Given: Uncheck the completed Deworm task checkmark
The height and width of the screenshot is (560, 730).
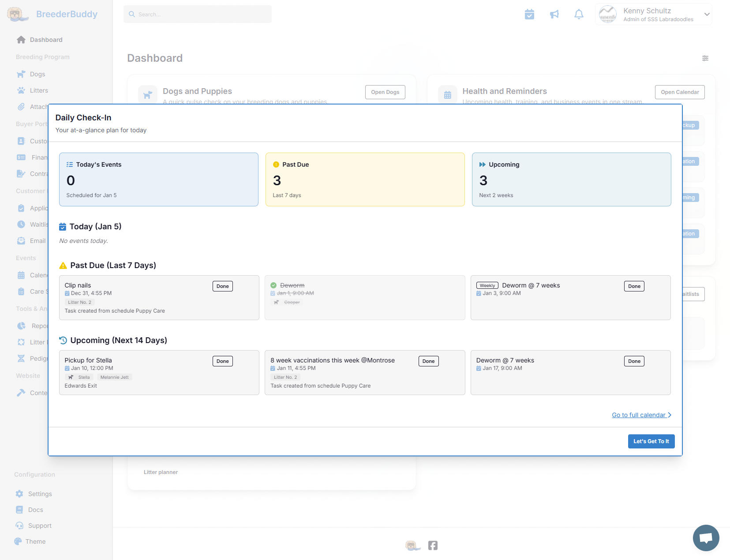Looking at the screenshot, I should 273,285.
